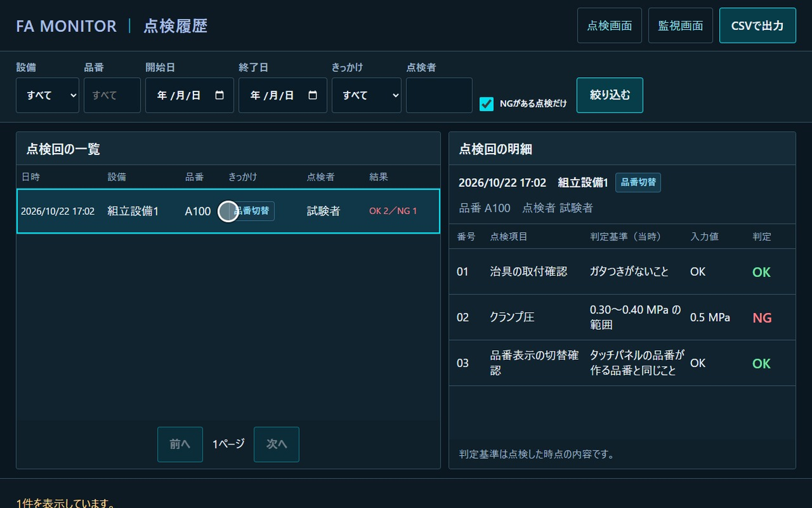The height and width of the screenshot is (508, 812).
Task: Go to the 点検画面 screen
Action: 610,26
